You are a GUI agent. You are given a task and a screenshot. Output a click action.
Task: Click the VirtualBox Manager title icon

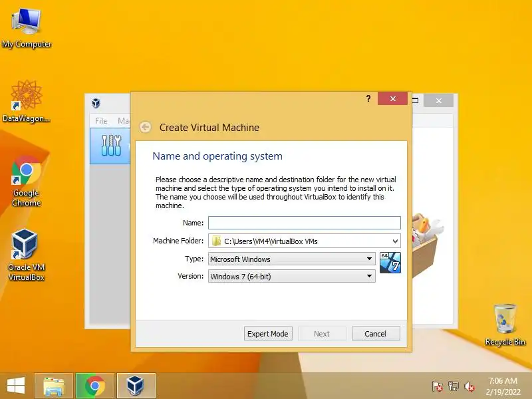(x=96, y=102)
